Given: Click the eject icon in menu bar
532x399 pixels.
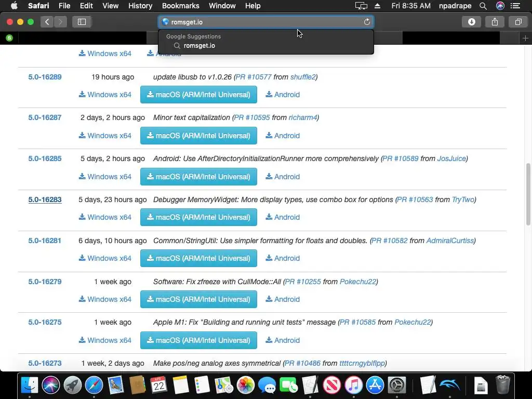Looking at the screenshot, I should [x=377, y=6].
